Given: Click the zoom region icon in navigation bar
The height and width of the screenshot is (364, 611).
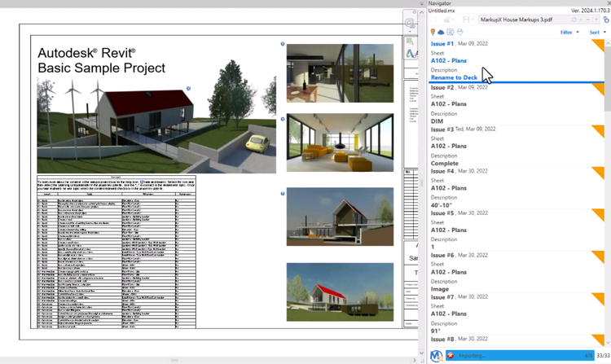Looking at the screenshot, I should (x=410, y=42).
